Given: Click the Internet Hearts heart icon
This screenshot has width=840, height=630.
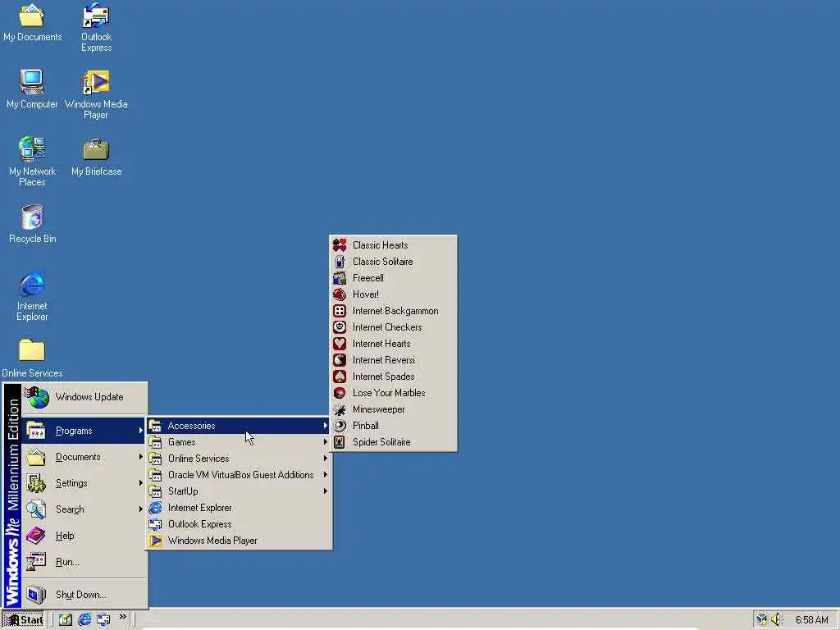Looking at the screenshot, I should click(340, 344).
